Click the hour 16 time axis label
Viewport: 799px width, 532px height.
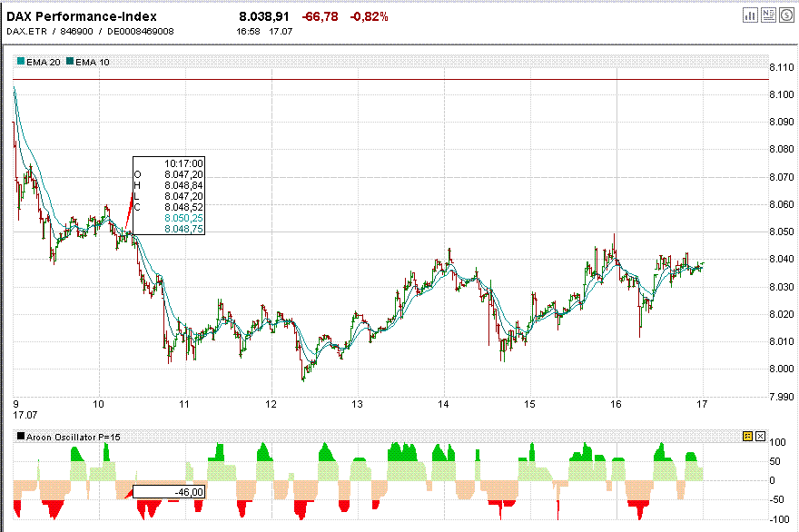(x=617, y=404)
